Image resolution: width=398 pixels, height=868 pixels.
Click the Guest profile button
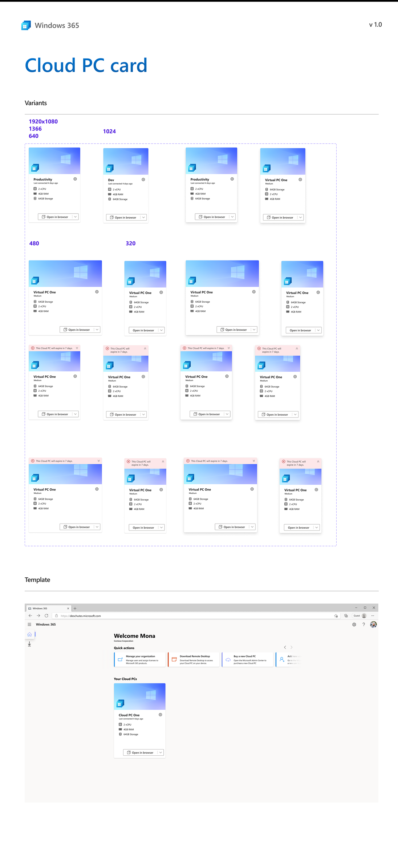click(x=360, y=616)
